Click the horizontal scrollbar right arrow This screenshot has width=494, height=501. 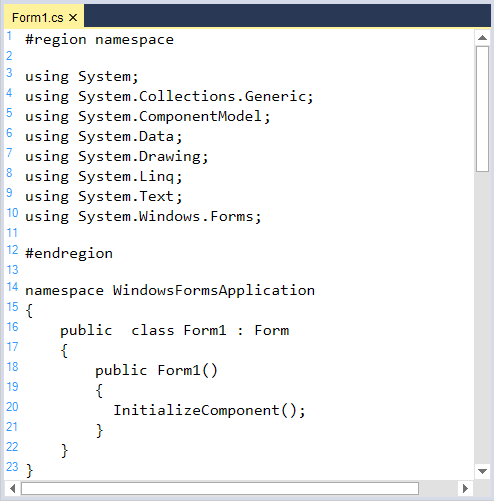(465, 489)
